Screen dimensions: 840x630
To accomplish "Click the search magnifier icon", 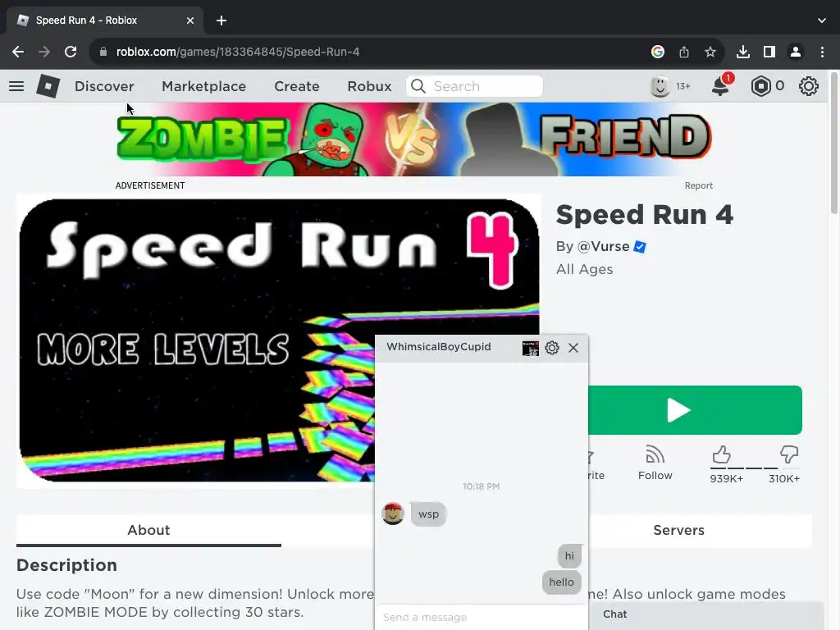I will click(x=418, y=86).
